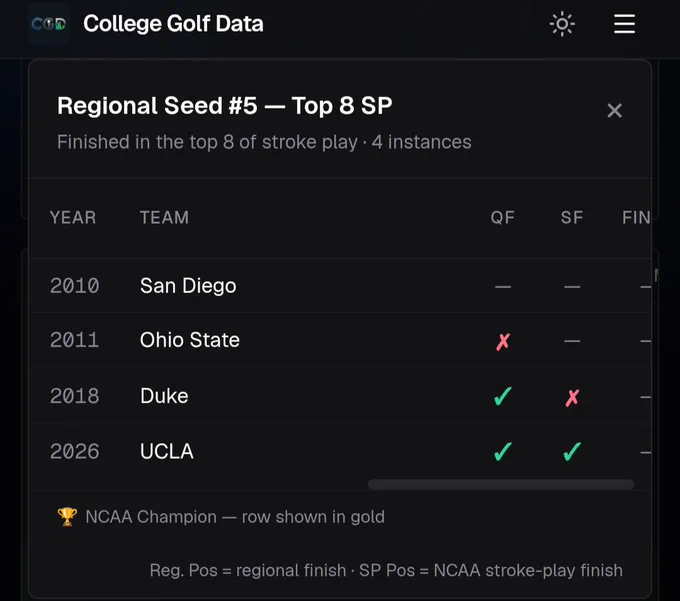The height and width of the screenshot is (601, 680).
Task: Click the green check in UCLA's QF column
Action: click(503, 451)
